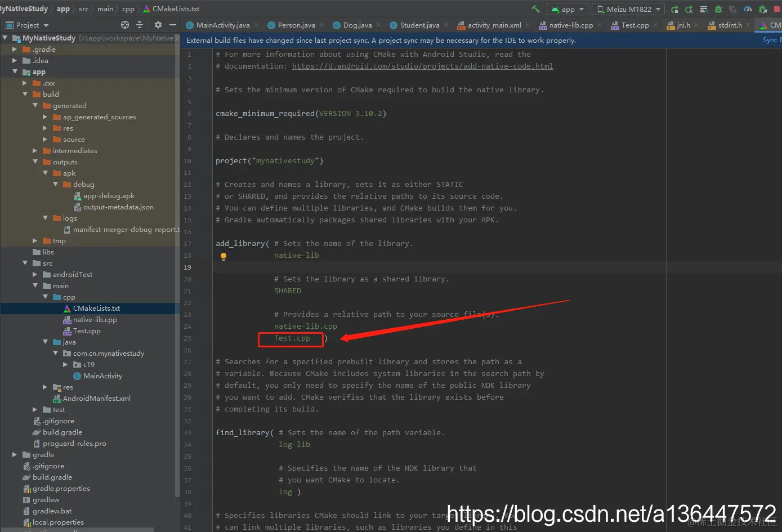The width and height of the screenshot is (782, 532).
Task: Click the Apply Code Changes icon
Action: coord(689,9)
